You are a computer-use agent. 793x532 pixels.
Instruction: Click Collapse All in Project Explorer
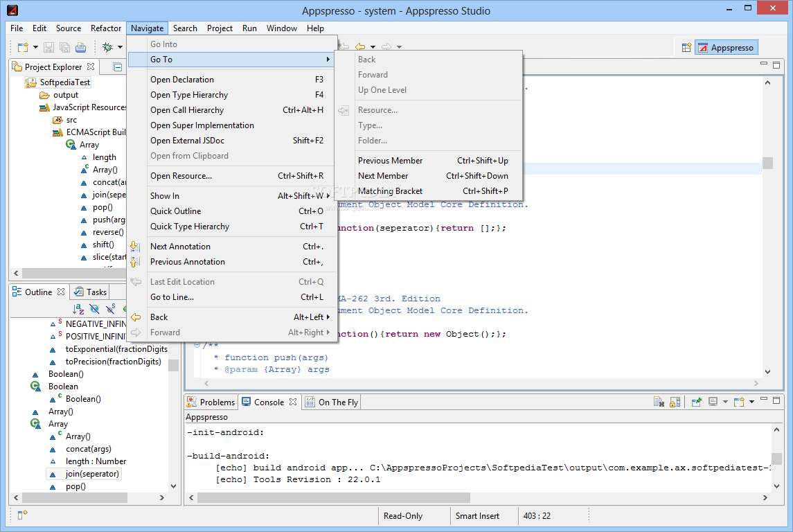coord(117,66)
